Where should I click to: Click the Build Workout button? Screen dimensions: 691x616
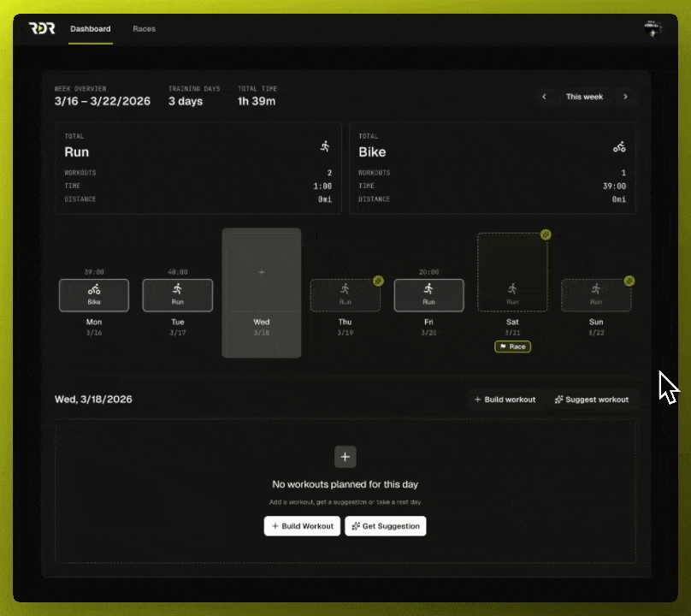click(301, 525)
